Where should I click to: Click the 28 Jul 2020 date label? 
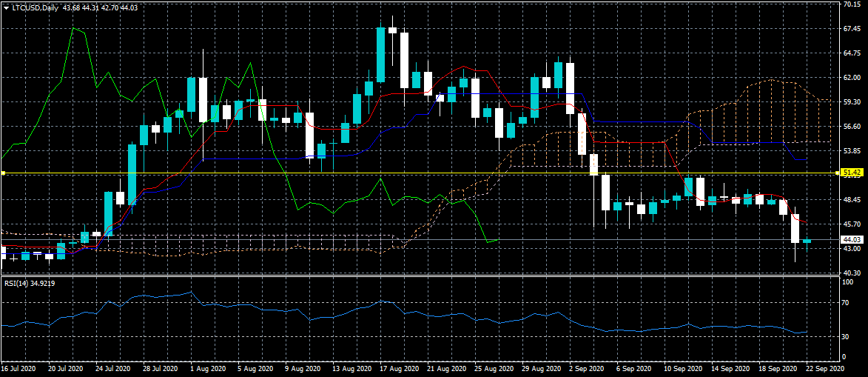[161, 369]
